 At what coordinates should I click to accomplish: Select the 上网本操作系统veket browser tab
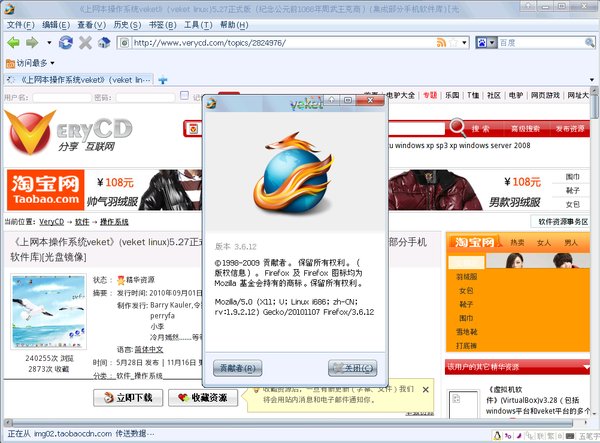pyautogui.click(x=79, y=80)
